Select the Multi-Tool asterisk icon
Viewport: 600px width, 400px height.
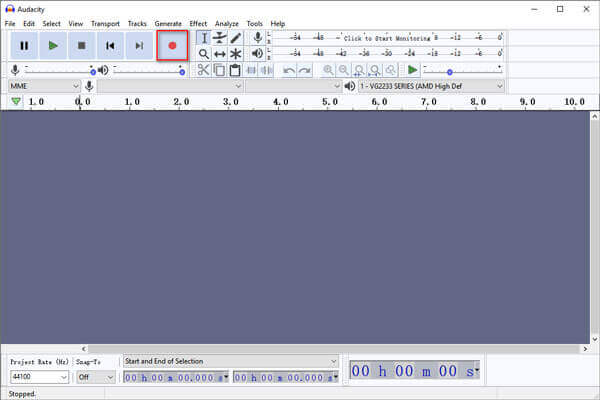tap(236, 54)
